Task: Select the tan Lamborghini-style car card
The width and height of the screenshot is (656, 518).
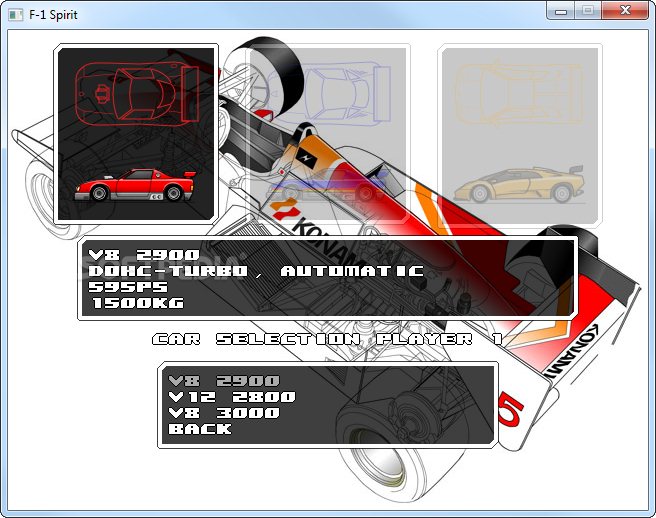Action: (x=520, y=134)
